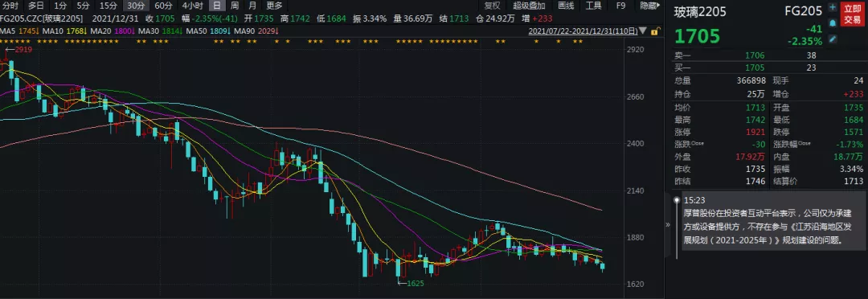Image resolution: width=868 pixels, height=299 pixels.
Task: Click the 外盘 value 17.92万
Action: [750, 158]
